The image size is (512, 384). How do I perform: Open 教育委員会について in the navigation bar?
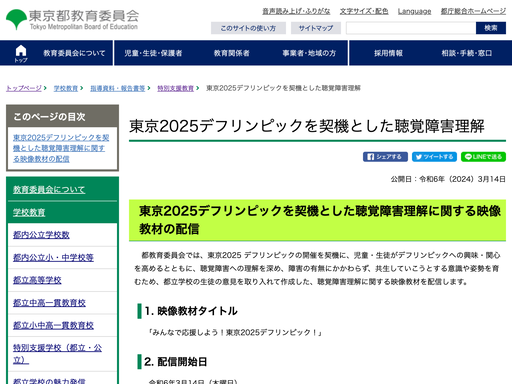click(x=74, y=53)
